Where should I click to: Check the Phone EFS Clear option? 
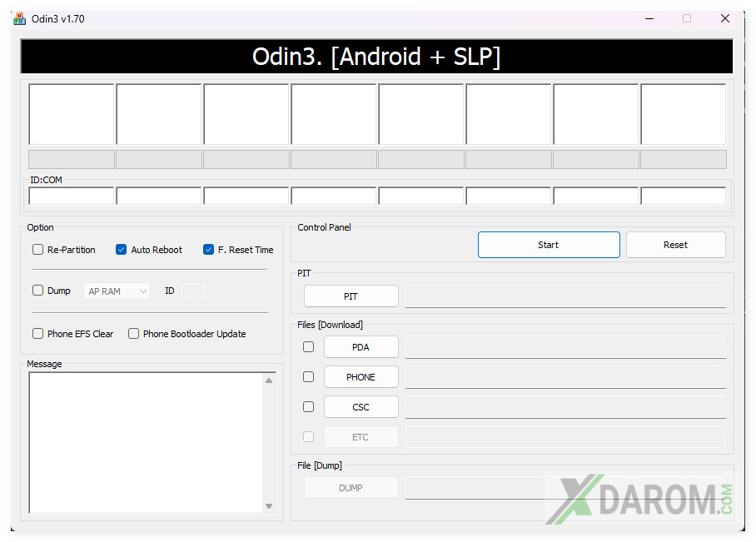click(x=37, y=334)
